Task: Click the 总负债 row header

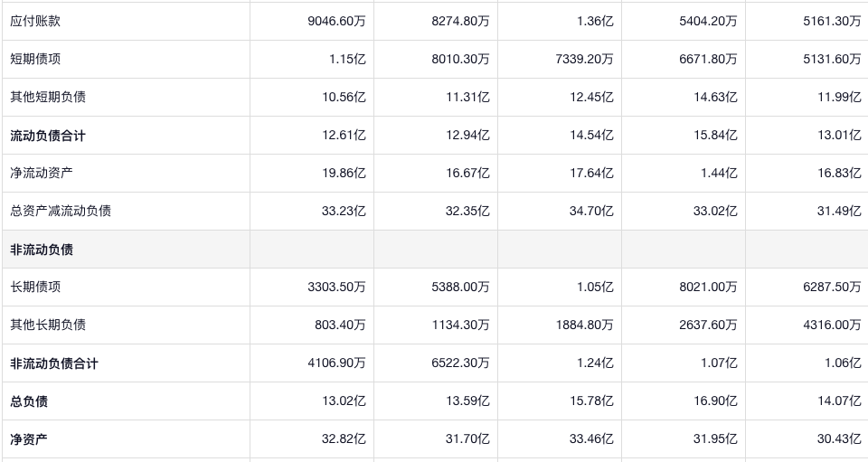Action: pyautogui.click(x=29, y=401)
